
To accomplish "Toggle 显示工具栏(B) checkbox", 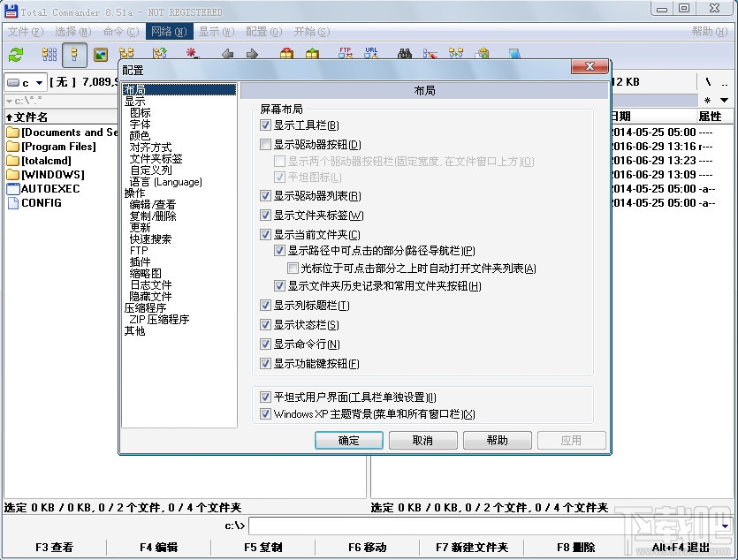I will pos(265,125).
